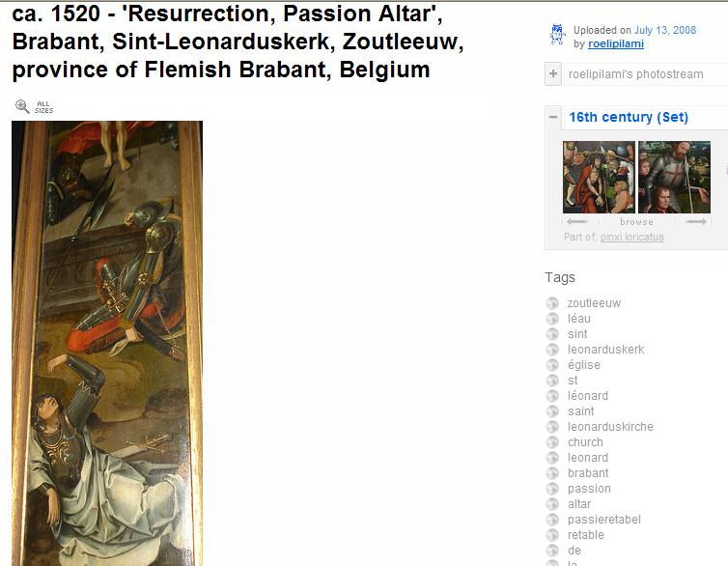
Task: Click globe icon beside church tag
Action: 552,442
